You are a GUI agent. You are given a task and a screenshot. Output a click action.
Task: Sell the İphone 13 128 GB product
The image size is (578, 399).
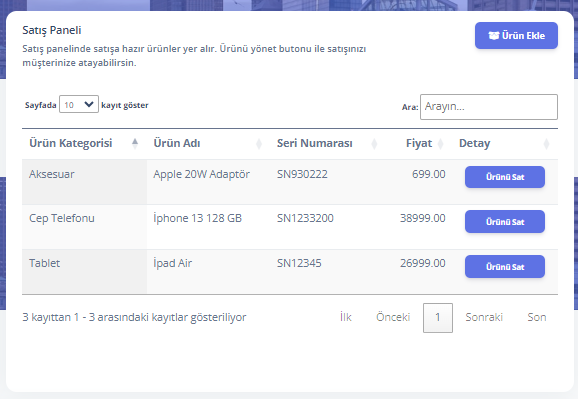(x=505, y=222)
